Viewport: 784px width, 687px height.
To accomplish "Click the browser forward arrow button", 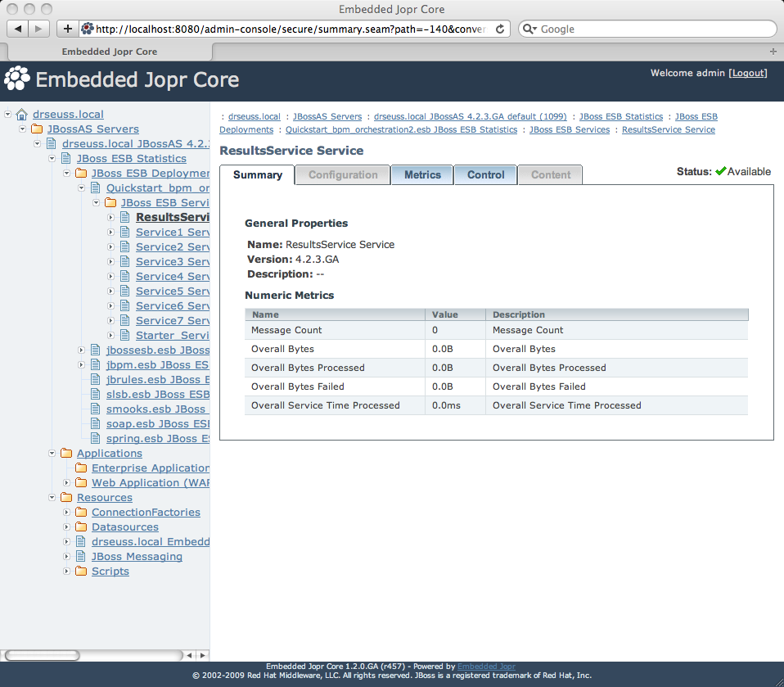I will pyautogui.click(x=38, y=29).
